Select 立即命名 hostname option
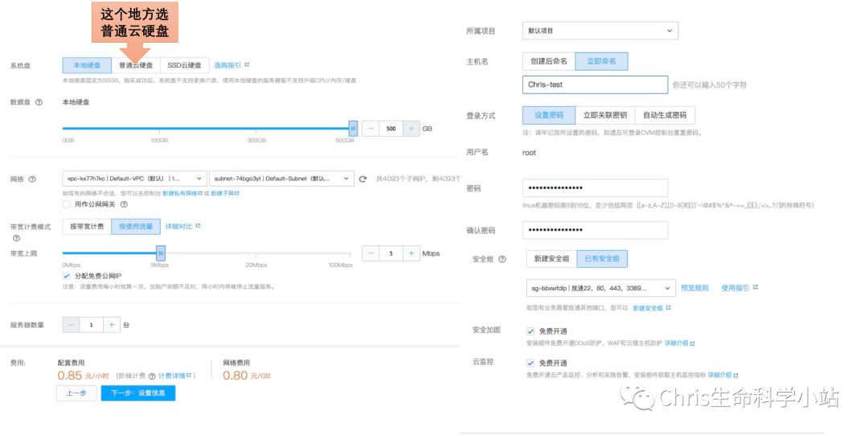Viewport: 868px width, 436px height. pyautogui.click(x=601, y=61)
